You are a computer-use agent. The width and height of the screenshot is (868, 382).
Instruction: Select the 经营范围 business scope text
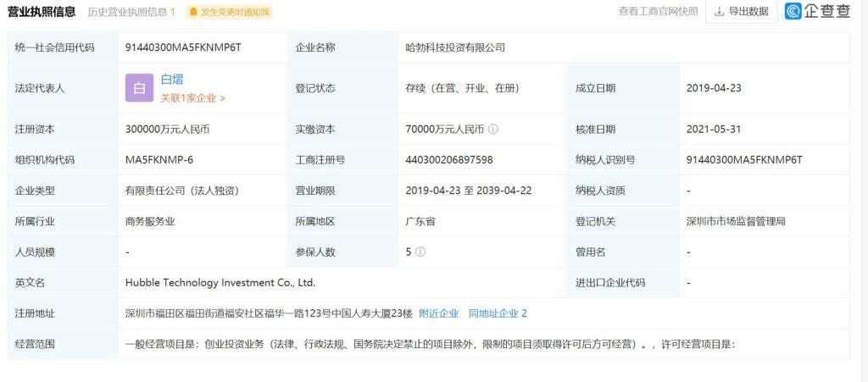pyautogui.click(x=430, y=344)
